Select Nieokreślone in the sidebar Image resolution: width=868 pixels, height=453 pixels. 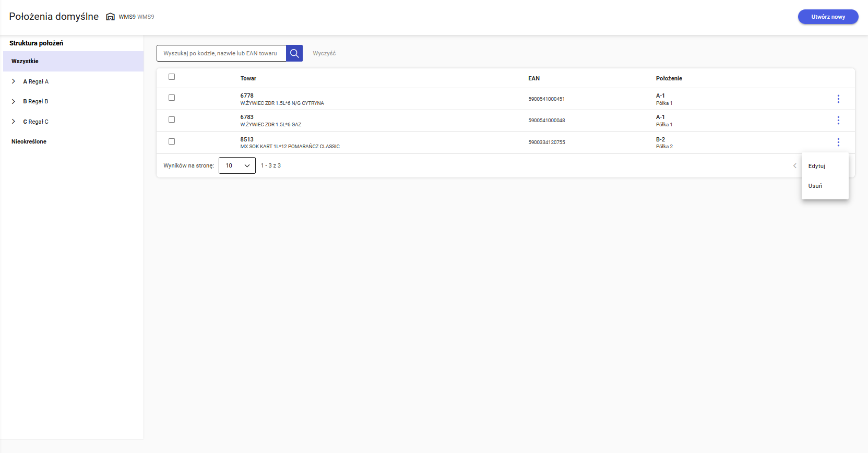tap(29, 141)
